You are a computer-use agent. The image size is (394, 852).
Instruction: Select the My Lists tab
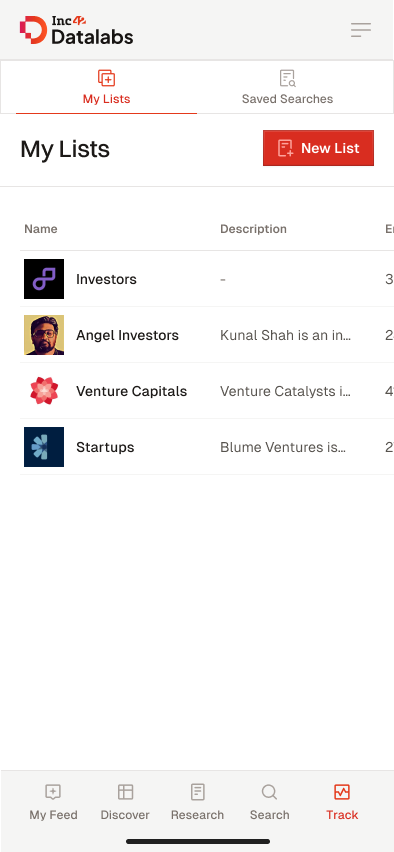[x=107, y=87]
